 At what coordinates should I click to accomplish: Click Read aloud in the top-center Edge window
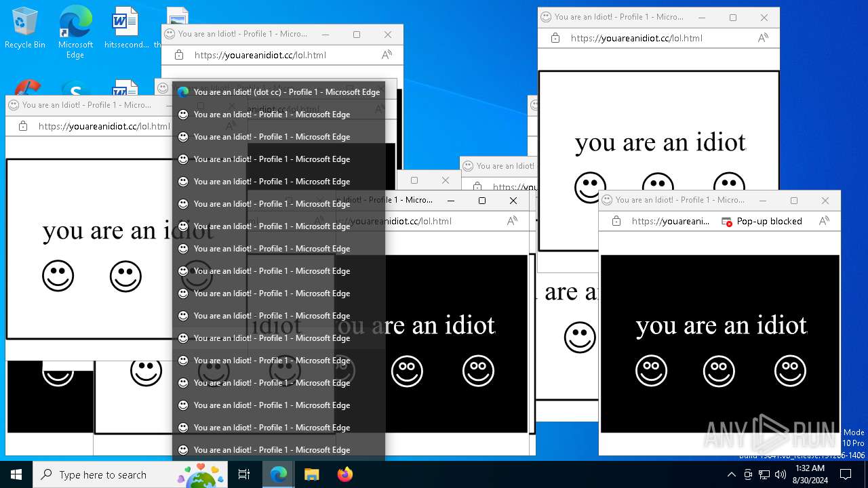pos(387,55)
